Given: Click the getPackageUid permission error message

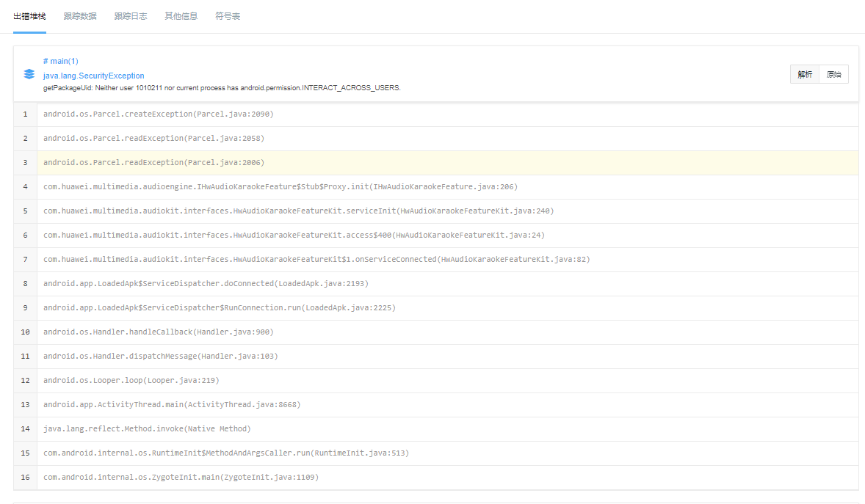Looking at the screenshot, I should click(x=222, y=88).
